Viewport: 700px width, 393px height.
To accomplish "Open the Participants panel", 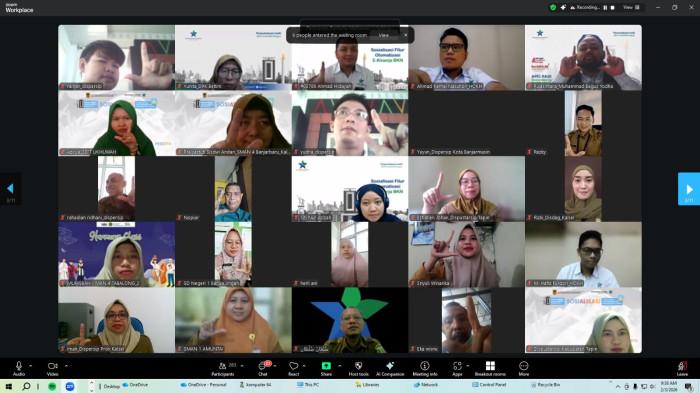I will (x=223, y=368).
